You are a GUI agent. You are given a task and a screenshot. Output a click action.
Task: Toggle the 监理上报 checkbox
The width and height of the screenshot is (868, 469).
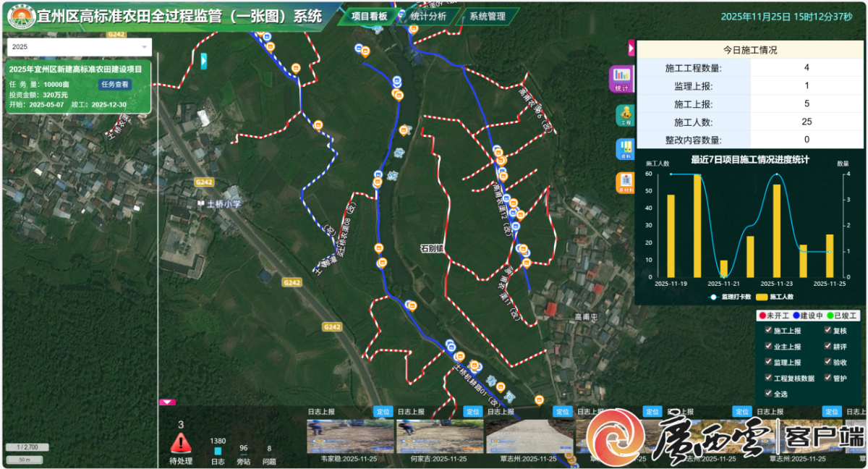tap(768, 362)
